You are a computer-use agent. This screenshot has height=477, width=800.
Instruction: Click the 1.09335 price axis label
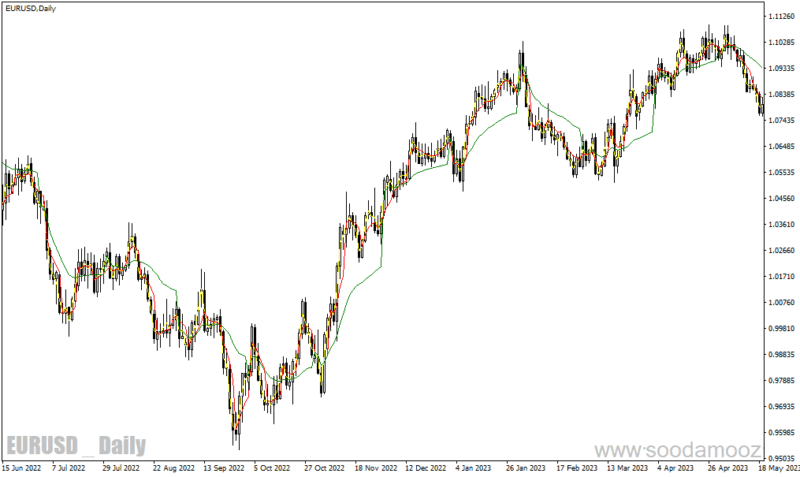coord(782,68)
